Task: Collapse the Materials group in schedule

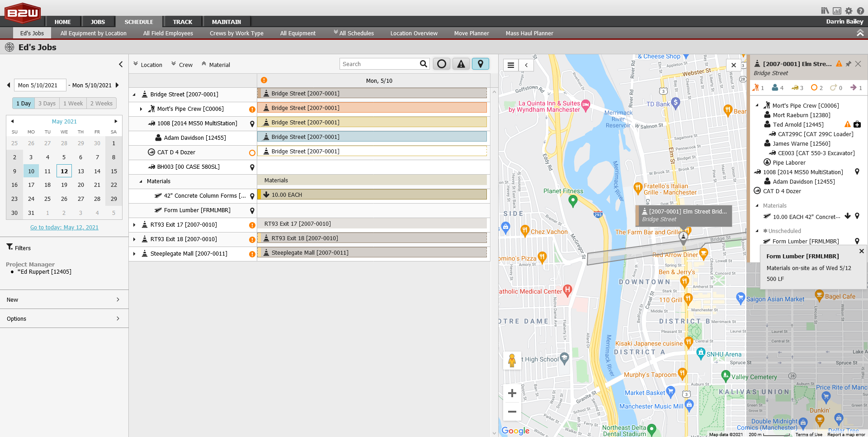Action: (x=141, y=181)
